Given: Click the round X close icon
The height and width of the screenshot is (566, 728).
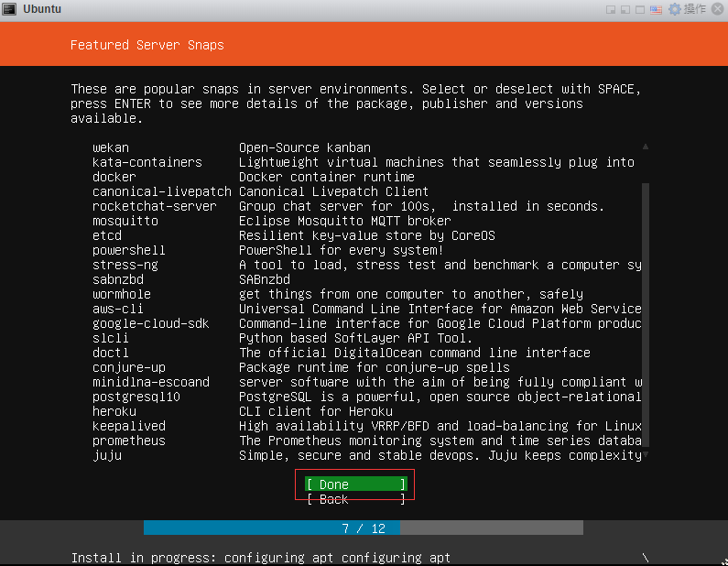Looking at the screenshot, I should click(716, 9).
